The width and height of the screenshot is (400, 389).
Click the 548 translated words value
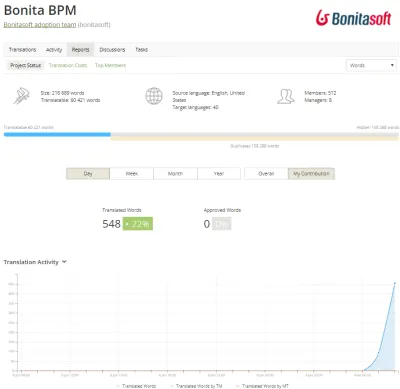111,224
